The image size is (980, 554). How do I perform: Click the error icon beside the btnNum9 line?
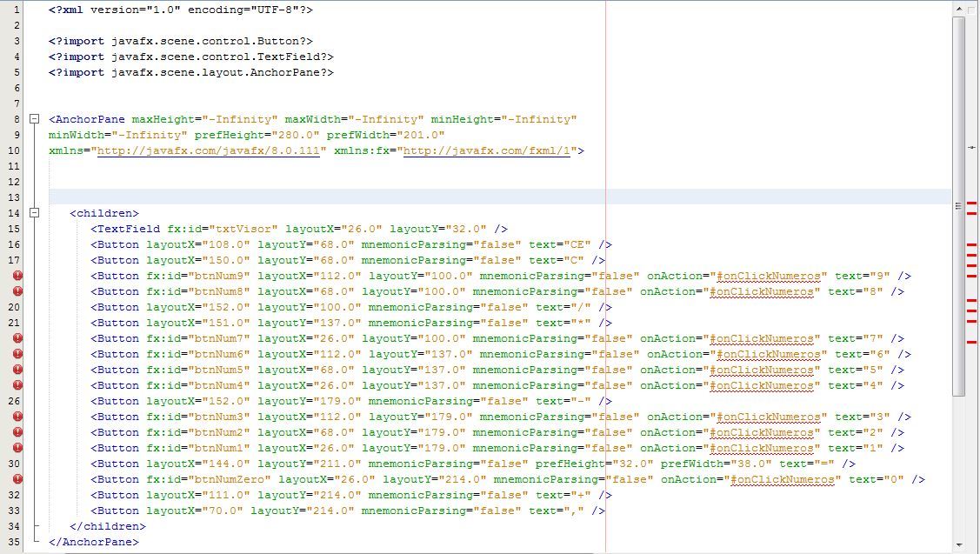tap(17, 276)
